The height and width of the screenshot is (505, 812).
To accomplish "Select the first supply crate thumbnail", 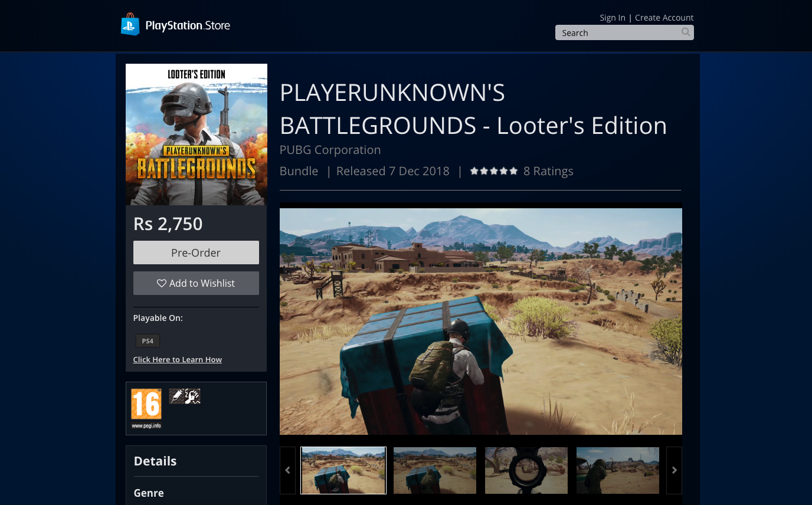I will (x=343, y=470).
